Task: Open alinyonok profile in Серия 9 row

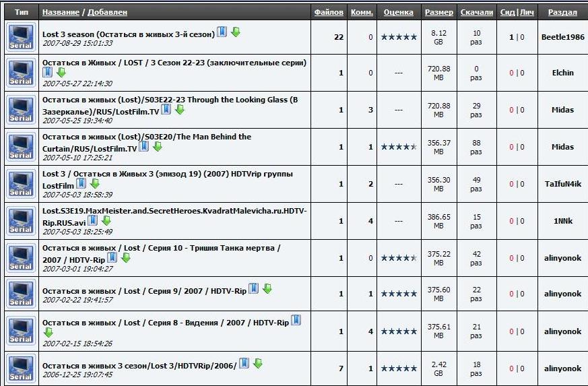Action: coord(562,294)
